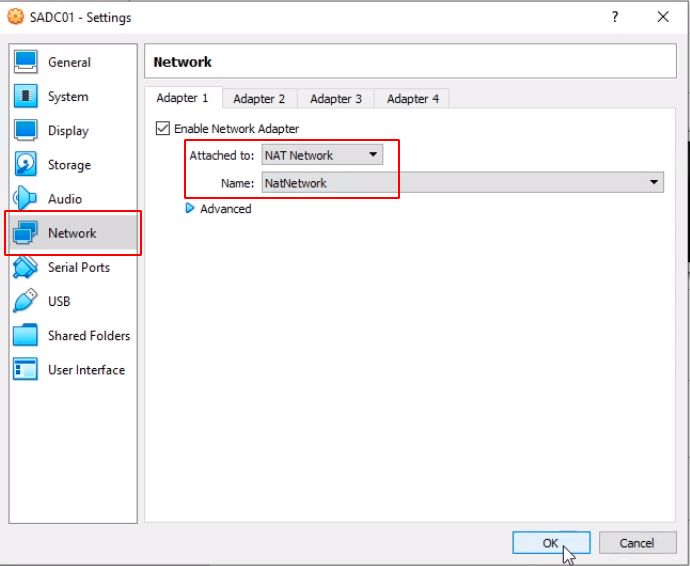The image size is (690, 566).
Task: Close the SADC01 Settings dialog
Action: (663, 17)
